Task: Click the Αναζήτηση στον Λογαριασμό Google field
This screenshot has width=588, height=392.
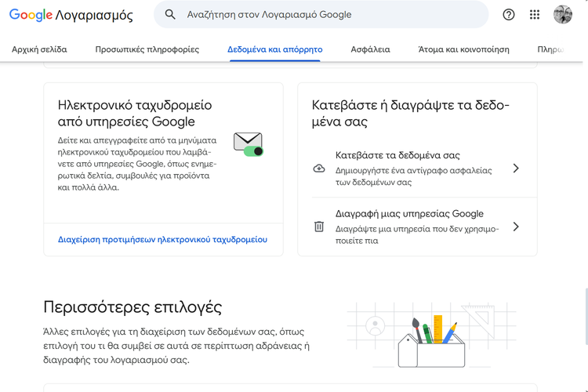Action: [321, 15]
